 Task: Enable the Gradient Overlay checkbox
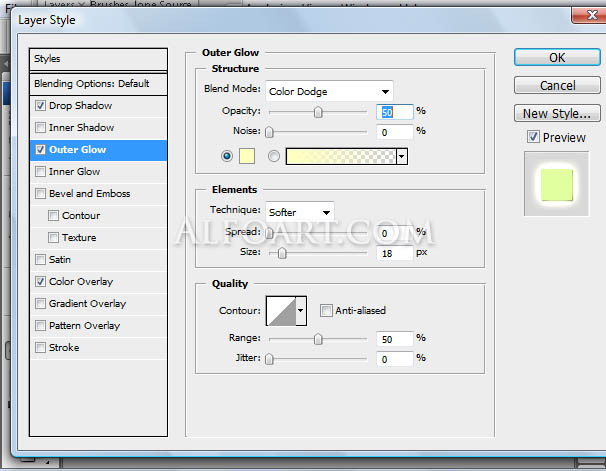40,304
